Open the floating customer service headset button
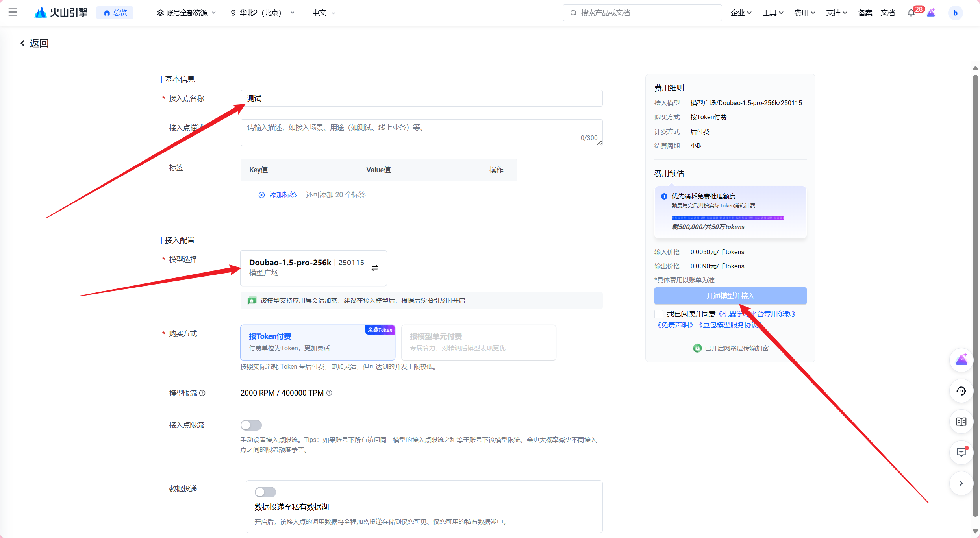 point(961,391)
